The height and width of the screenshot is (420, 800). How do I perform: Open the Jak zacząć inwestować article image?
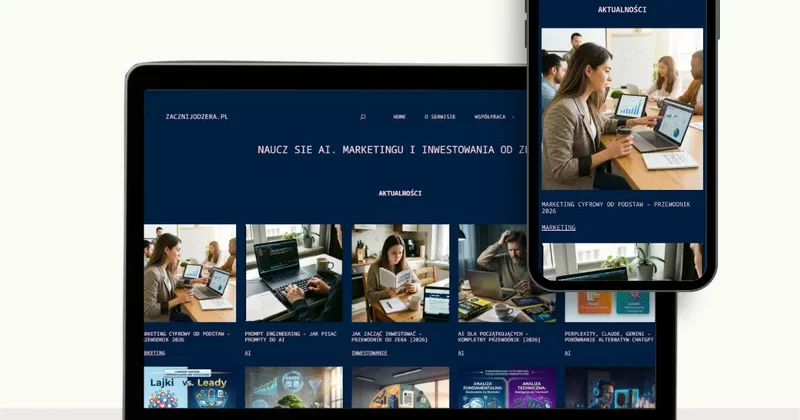tap(400, 272)
